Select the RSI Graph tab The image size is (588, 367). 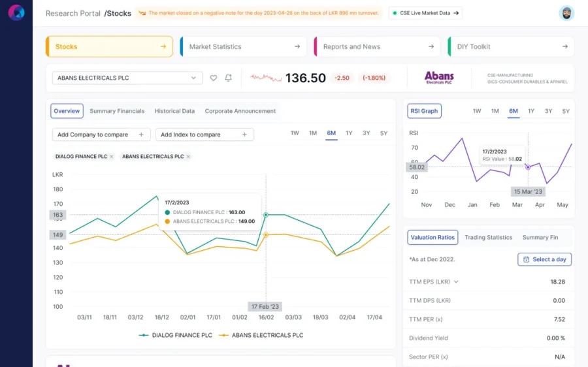point(424,111)
